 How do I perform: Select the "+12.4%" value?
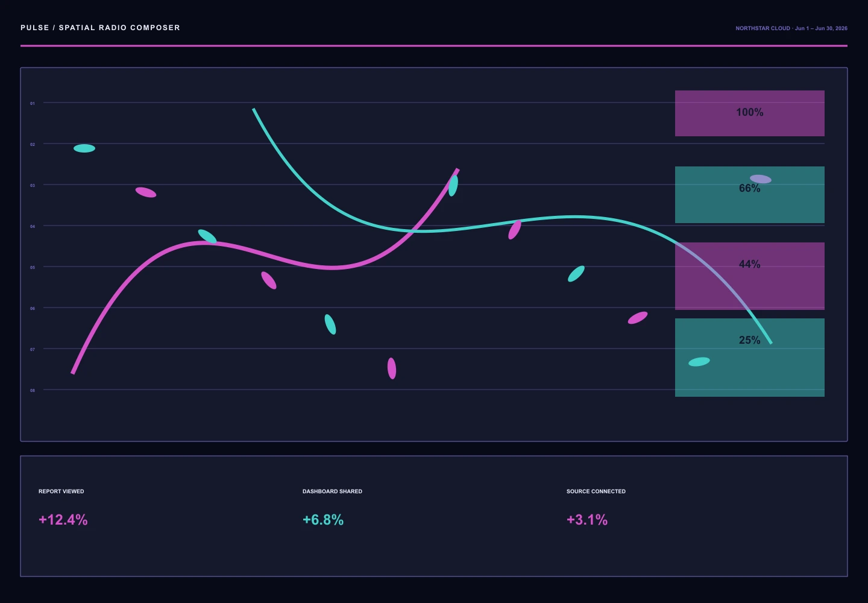tap(63, 520)
